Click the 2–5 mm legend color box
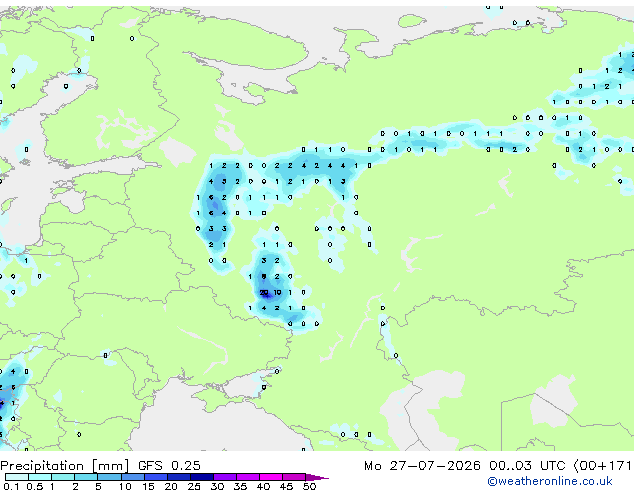Viewport: 634px width, 490px height. [86, 477]
